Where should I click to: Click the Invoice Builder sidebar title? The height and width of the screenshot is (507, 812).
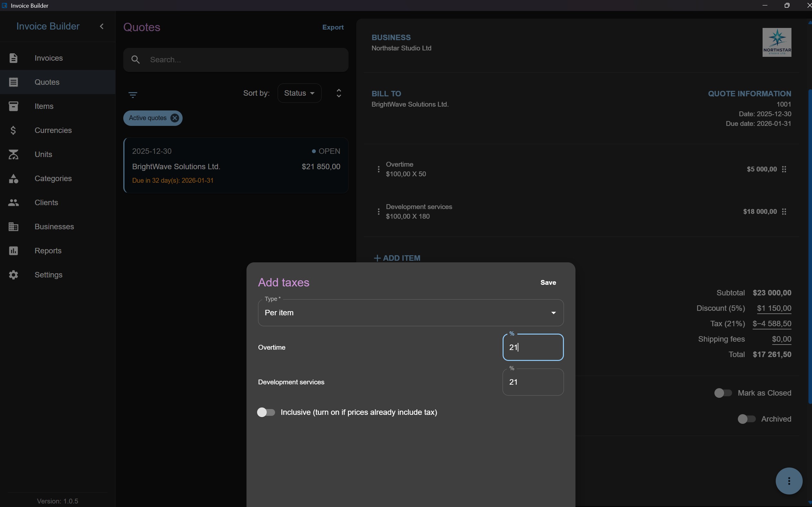(48, 26)
